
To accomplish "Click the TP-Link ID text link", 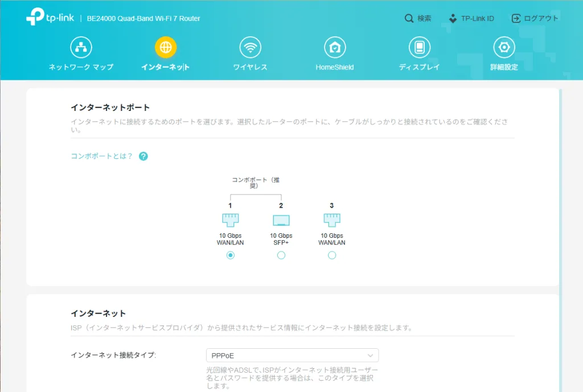I will (x=478, y=18).
